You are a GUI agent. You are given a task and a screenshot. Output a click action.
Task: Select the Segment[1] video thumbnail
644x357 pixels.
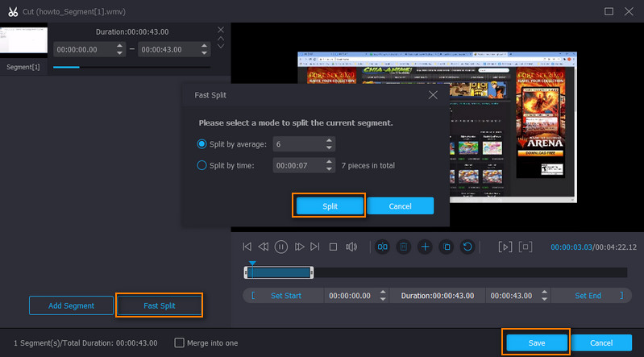click(x=24, y=40)
